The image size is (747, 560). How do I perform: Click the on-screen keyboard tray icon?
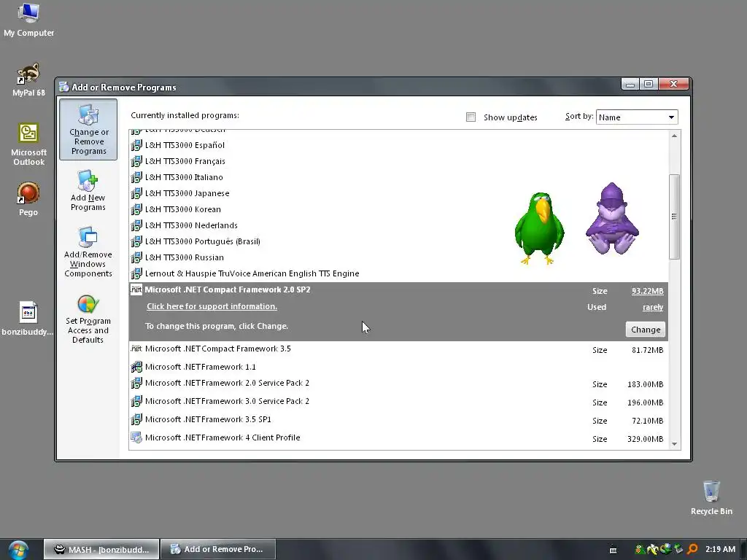(613, 550)
